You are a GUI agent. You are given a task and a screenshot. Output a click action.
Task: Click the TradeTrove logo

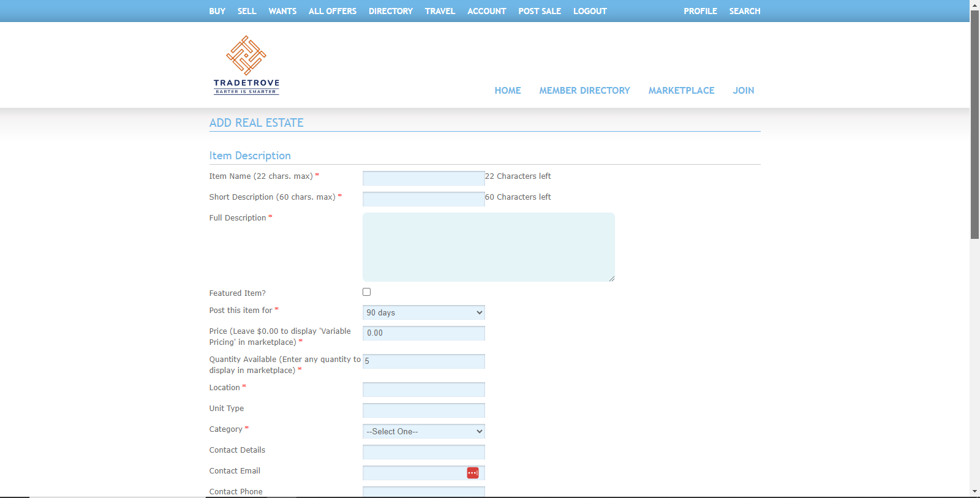point(246,66)
